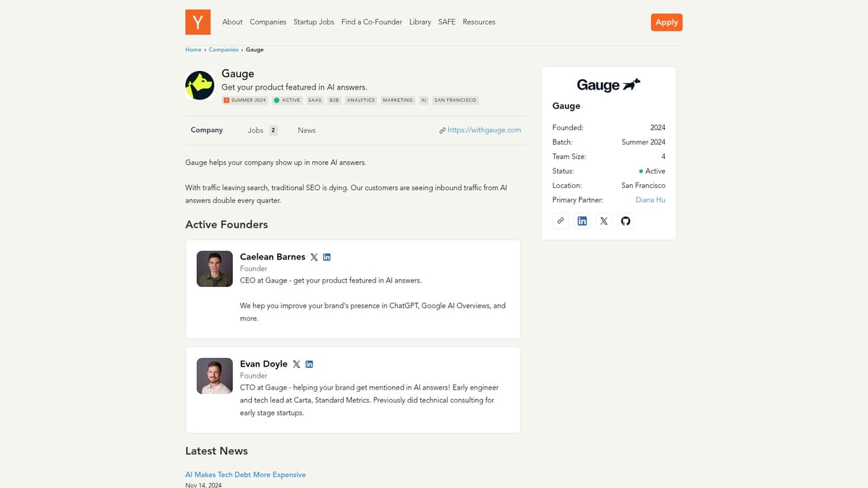Click the San Francisco location tag

[x=456, y=100]
